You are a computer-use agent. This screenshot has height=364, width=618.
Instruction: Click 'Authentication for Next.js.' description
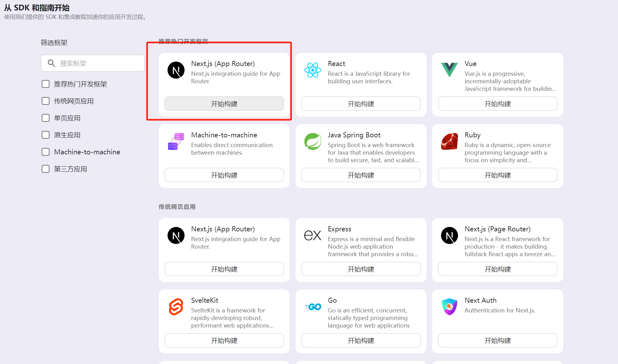(500, 311)
